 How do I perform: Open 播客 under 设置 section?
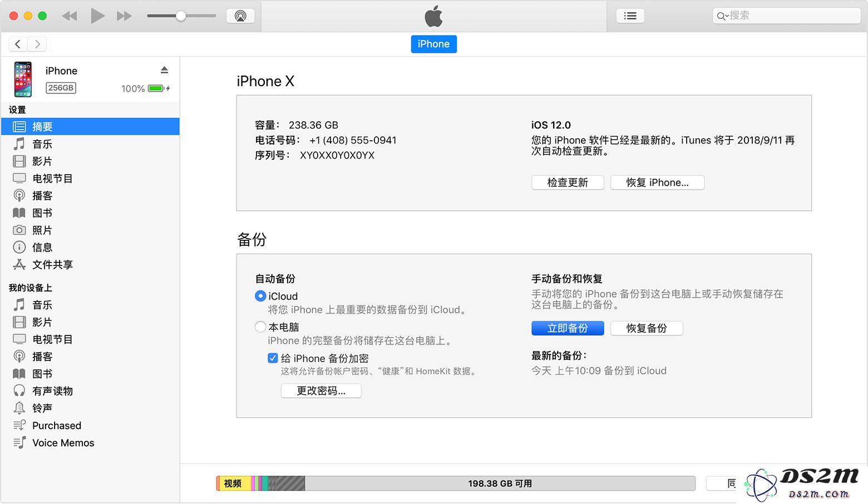point(90,196)
